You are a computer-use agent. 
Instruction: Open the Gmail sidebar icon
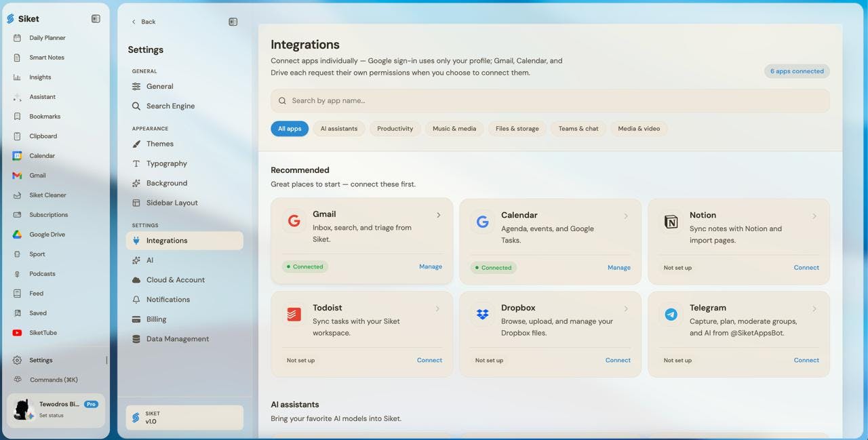[x=17, y=176]
